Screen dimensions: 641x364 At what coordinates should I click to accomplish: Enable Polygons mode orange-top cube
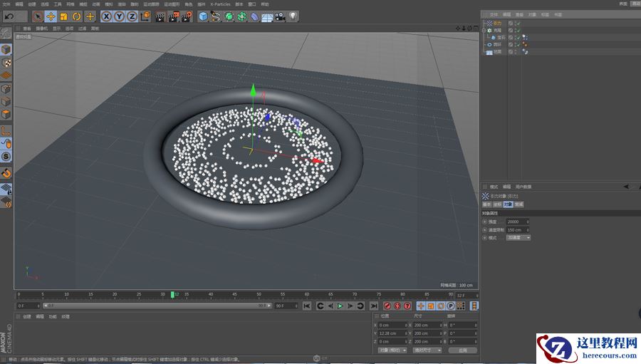tap(6, 114)
